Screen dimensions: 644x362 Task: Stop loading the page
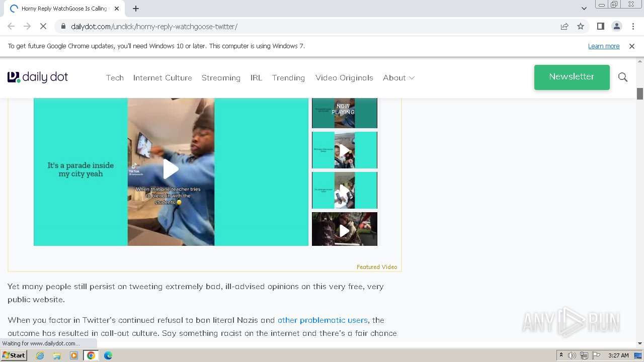43,26
